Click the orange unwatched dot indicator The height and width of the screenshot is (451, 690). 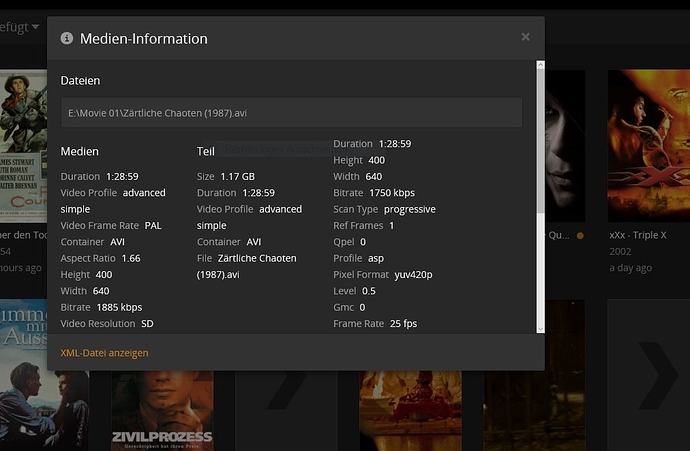(580, 236)
